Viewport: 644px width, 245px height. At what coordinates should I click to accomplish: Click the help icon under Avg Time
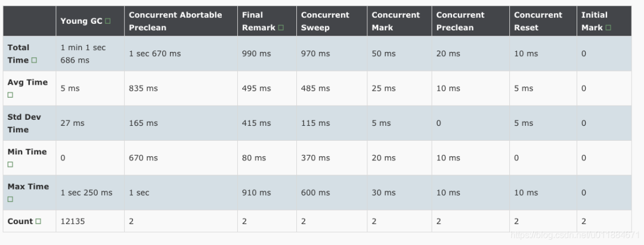tap(10, 95)
